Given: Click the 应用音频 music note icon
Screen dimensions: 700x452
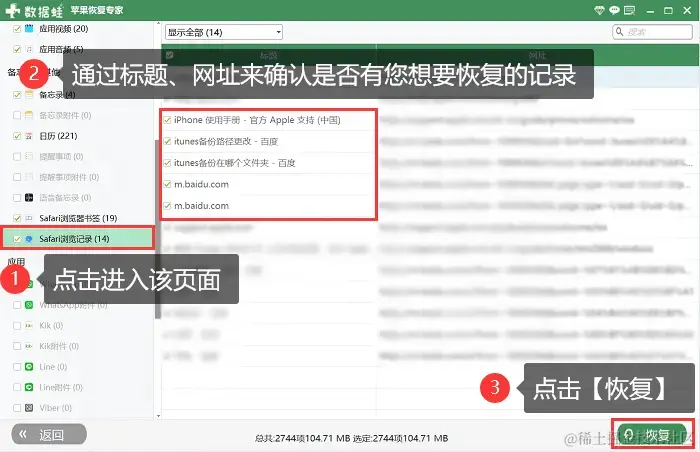Looking at the screenshot, I should pyautogui.click(x=29, y=49).
